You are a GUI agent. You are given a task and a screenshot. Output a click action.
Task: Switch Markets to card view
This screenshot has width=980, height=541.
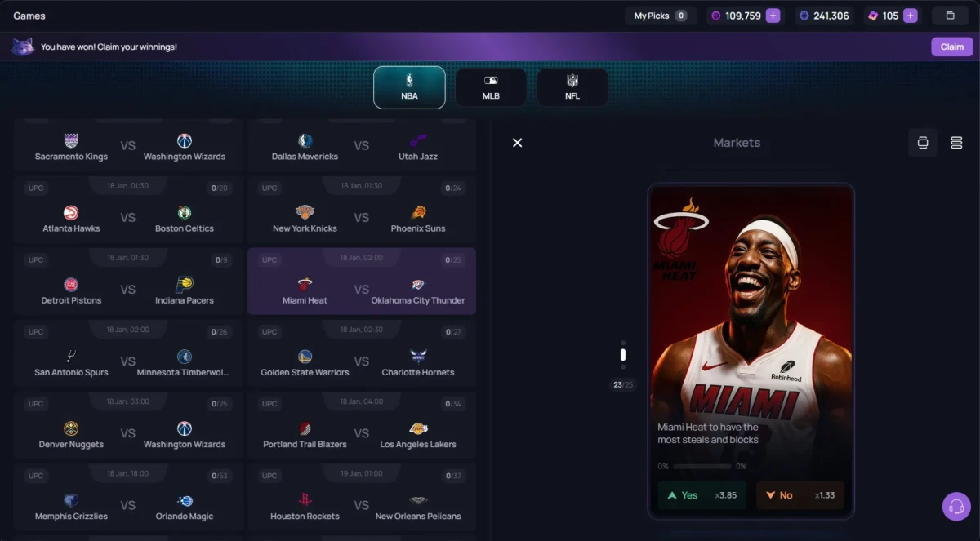tap(923, 143)
